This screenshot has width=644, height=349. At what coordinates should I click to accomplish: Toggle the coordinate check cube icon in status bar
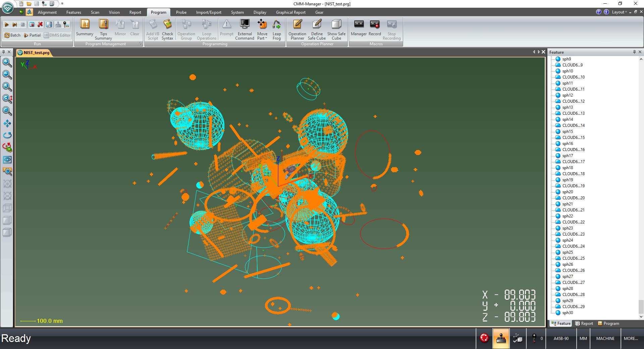click(518, 338)
